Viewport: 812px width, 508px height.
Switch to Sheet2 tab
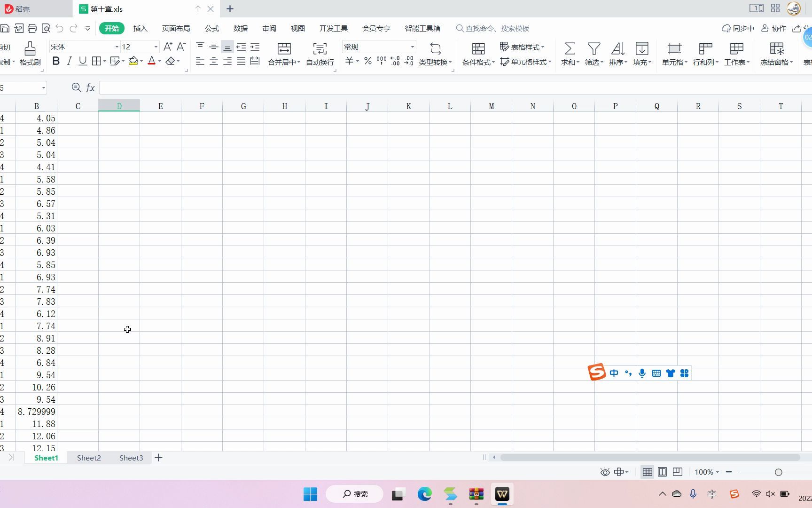tap(89, 458)
